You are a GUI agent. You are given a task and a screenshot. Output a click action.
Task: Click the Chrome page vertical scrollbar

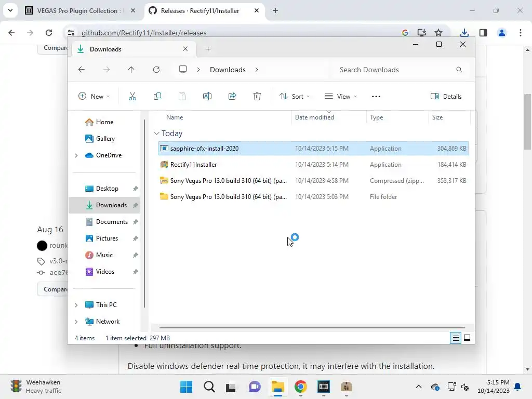(527, 122)
